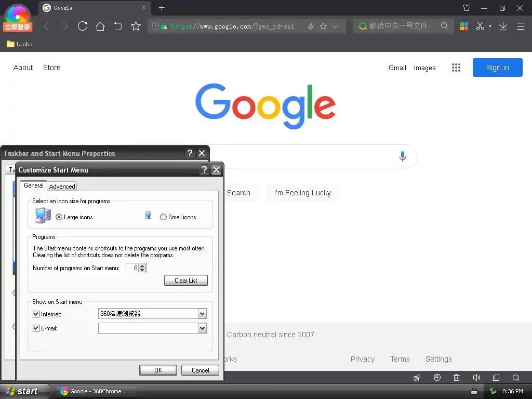Viewport: 532px width, 399px height.
Task: Open the Settings footer link
Action: pos(438,359)
